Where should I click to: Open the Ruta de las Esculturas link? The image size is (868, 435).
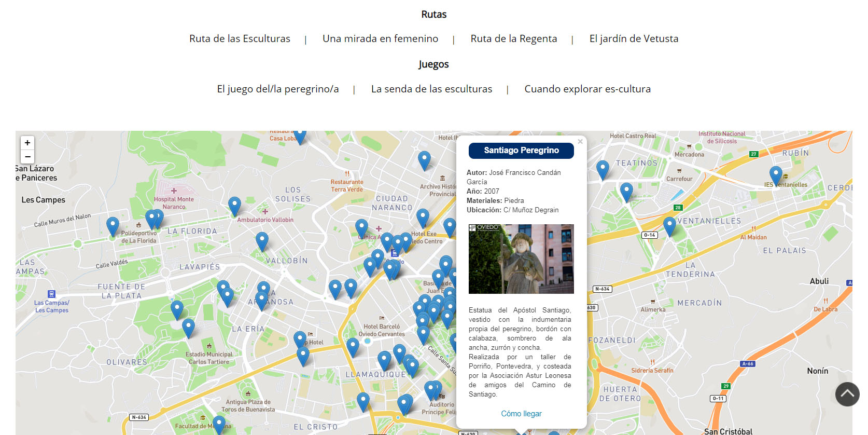click(240, 39)
